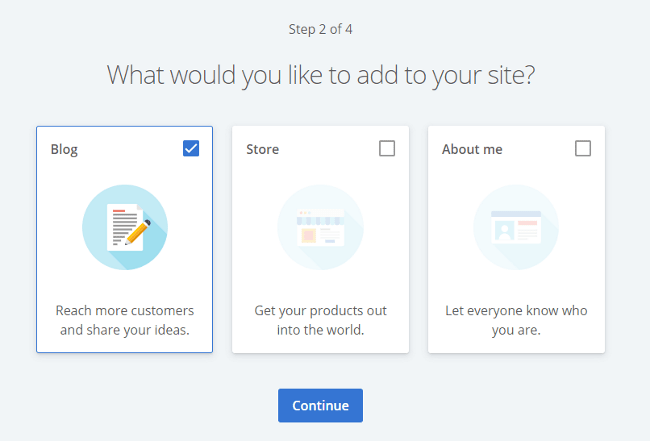
Task: Click "Get your products out into the world."
Action: click(x=320, y=320)
